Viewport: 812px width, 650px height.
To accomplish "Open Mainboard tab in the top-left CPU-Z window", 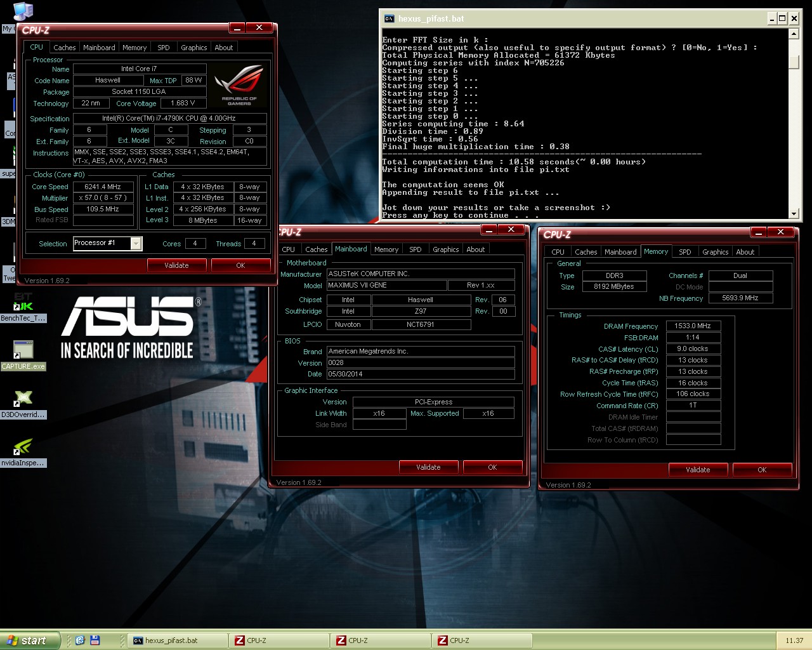I will tap(99, 48).
